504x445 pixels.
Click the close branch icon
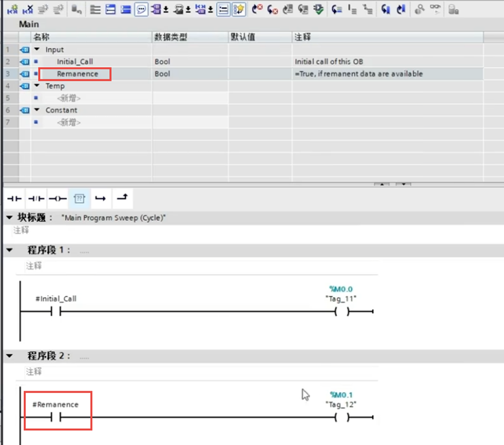(122, 199)
